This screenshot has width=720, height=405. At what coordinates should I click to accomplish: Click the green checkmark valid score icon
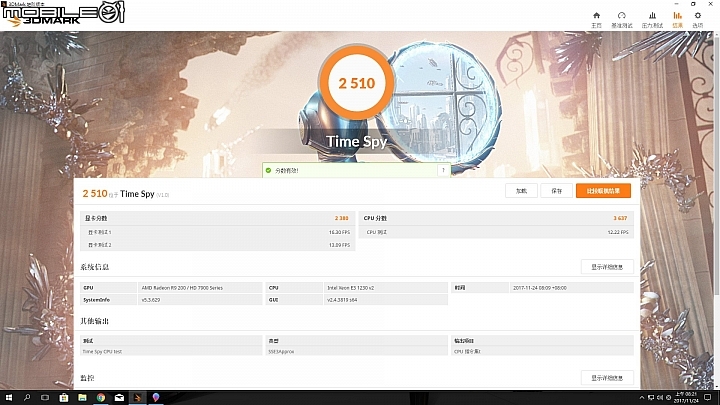pyautogui.click(x=269, y=170)
